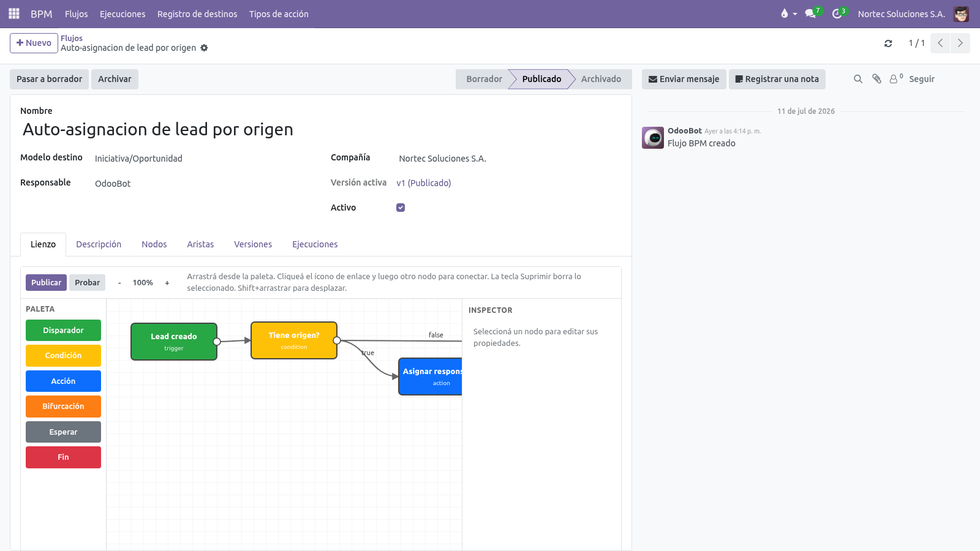Click the paperclip attachments icon

click(x=876, y=79)
